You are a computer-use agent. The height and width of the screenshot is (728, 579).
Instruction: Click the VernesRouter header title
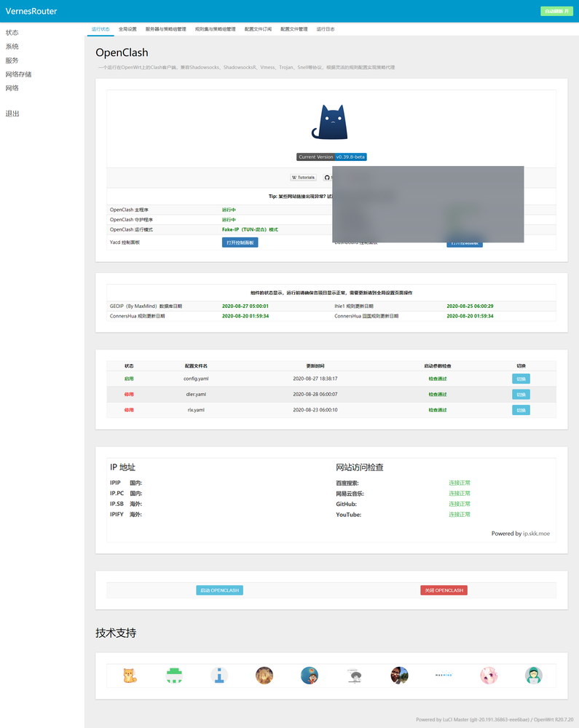[31, 11]
